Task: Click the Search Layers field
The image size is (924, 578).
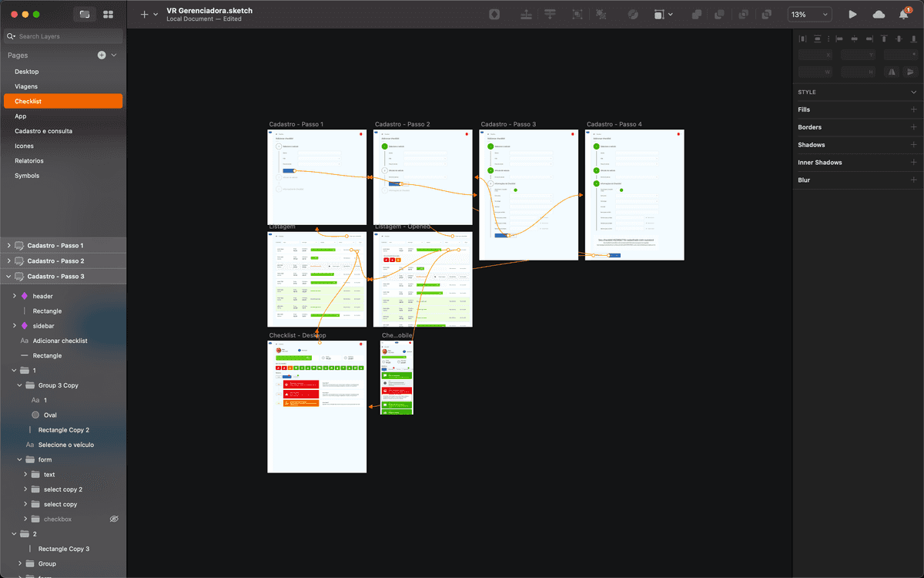Action: pos(68,36)
